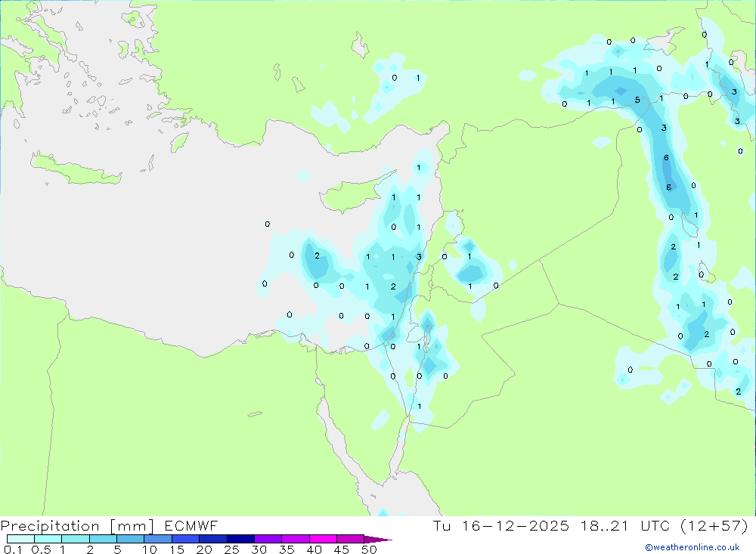Select the 45–50 mm legend color swatch
Image resolution: width=756 pixels, height=554 pixels.
click(351, 539)
